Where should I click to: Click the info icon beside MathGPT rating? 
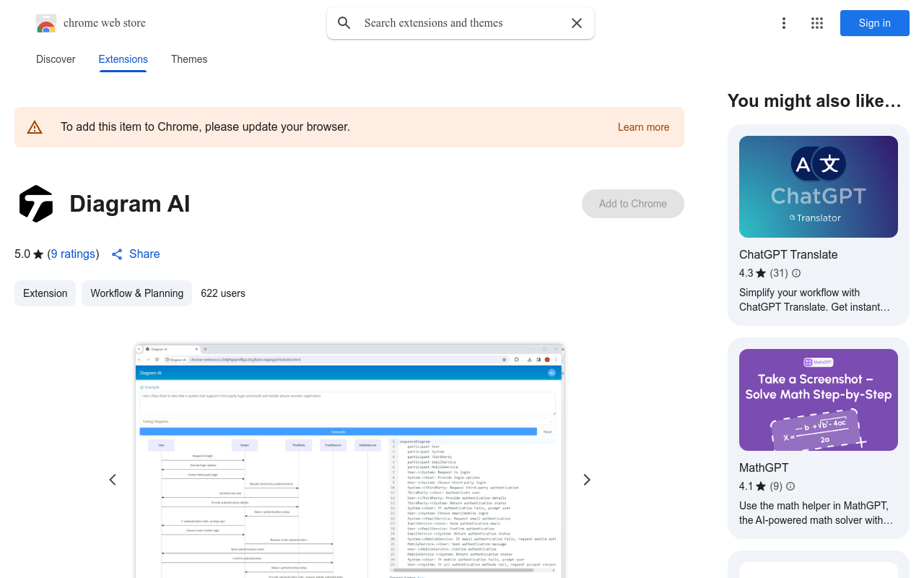click(790, 486)
